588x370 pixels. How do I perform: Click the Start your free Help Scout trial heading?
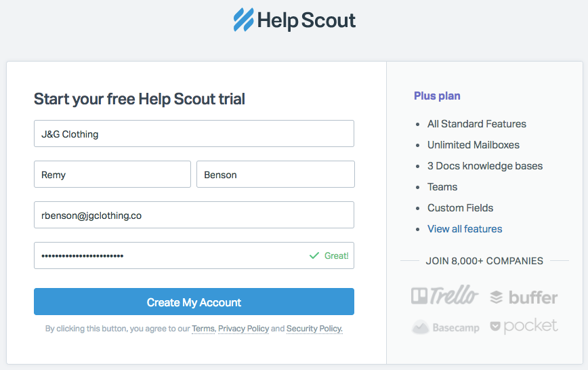(x=140, y=99)
